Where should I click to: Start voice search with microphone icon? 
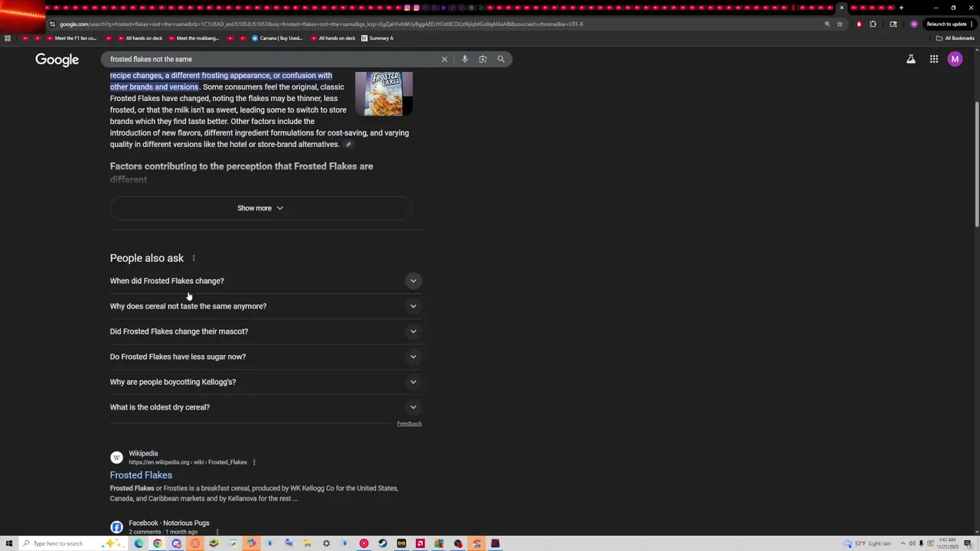(464, 59)
